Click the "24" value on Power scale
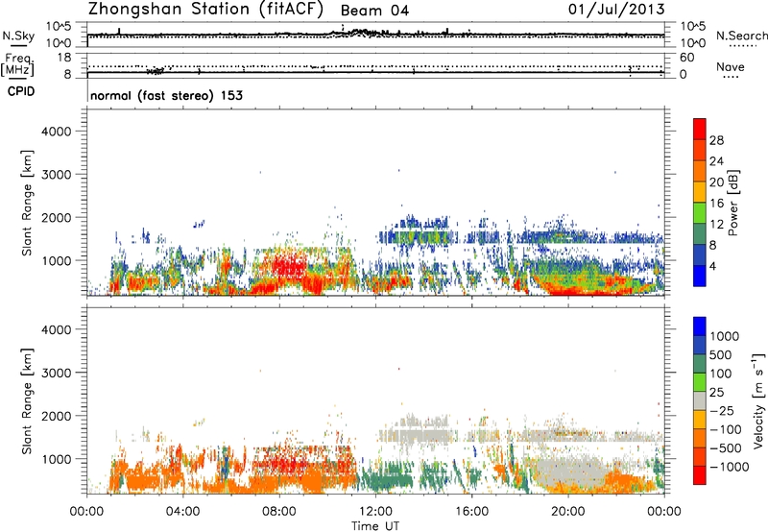Image resolution: width=768 pixels, height=532 pixels. 716,161
